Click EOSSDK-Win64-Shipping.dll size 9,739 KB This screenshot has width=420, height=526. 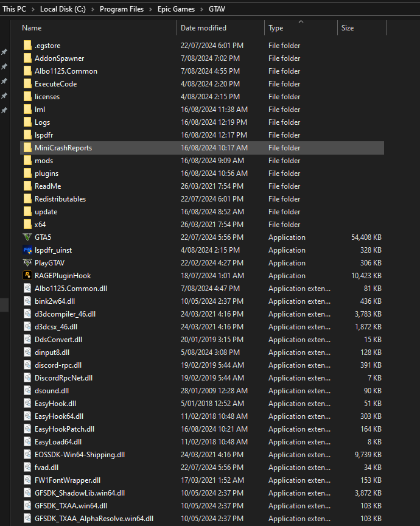tap(368, 455)
